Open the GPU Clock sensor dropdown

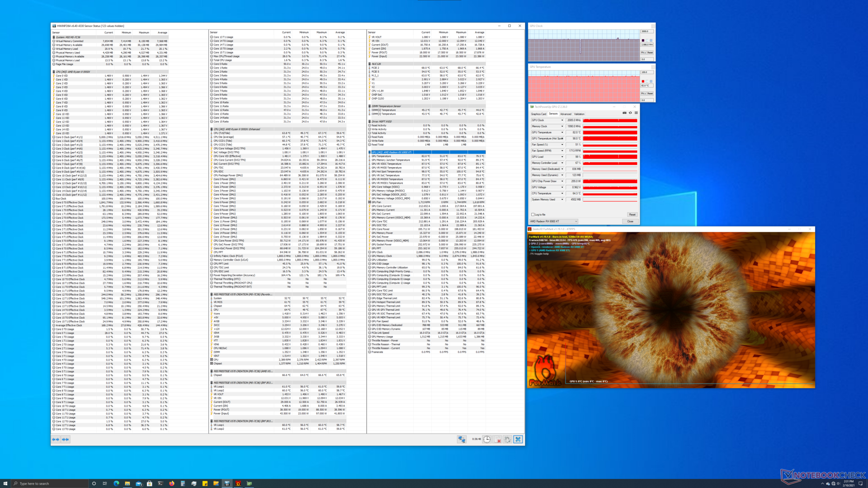[562, 120]
